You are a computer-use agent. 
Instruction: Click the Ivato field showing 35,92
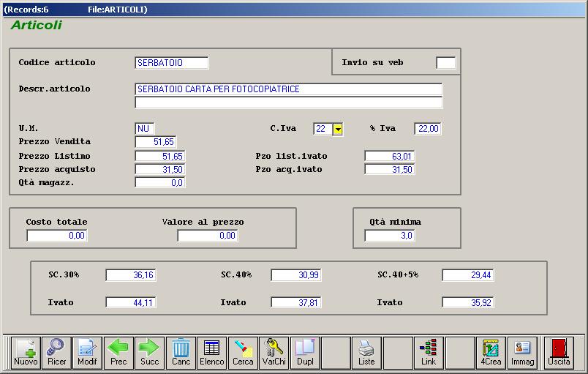pyautogui.click(x=468, y=302)
